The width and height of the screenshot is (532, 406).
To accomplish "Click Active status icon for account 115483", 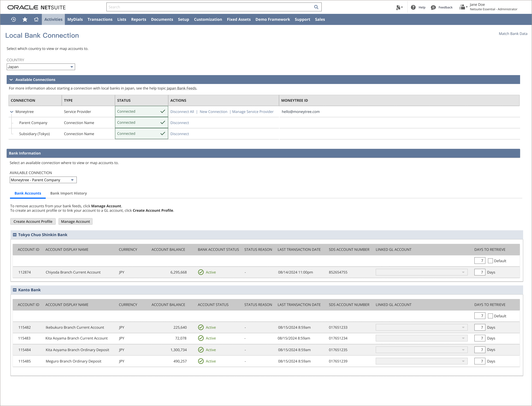I will [201, 338].
